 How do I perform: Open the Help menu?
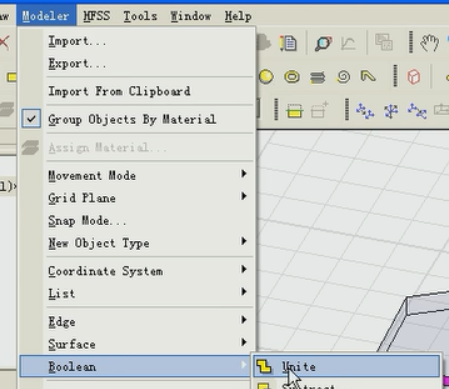pyautogui.click(x=238, y=16)
